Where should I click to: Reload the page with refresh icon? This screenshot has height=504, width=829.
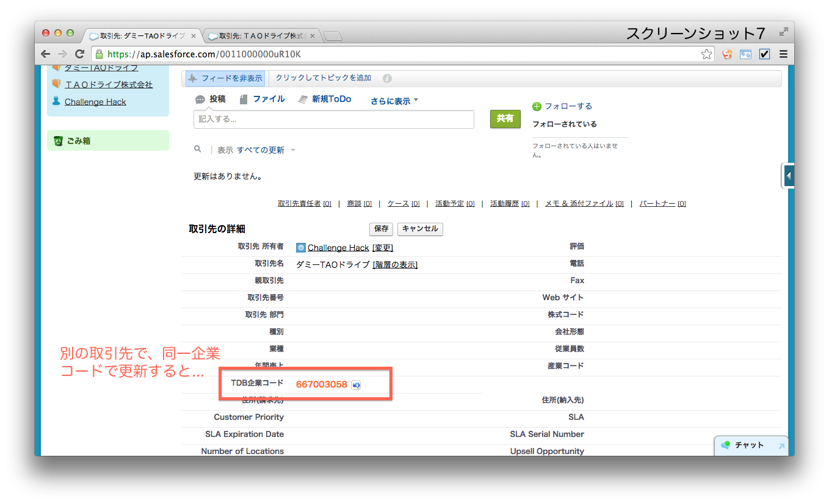80,54
